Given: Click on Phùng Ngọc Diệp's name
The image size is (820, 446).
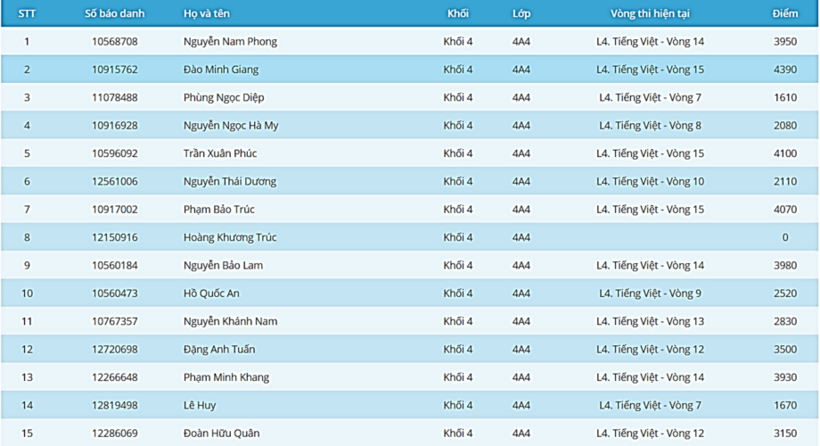Looking at the screenshot, I should coord(224,98).
